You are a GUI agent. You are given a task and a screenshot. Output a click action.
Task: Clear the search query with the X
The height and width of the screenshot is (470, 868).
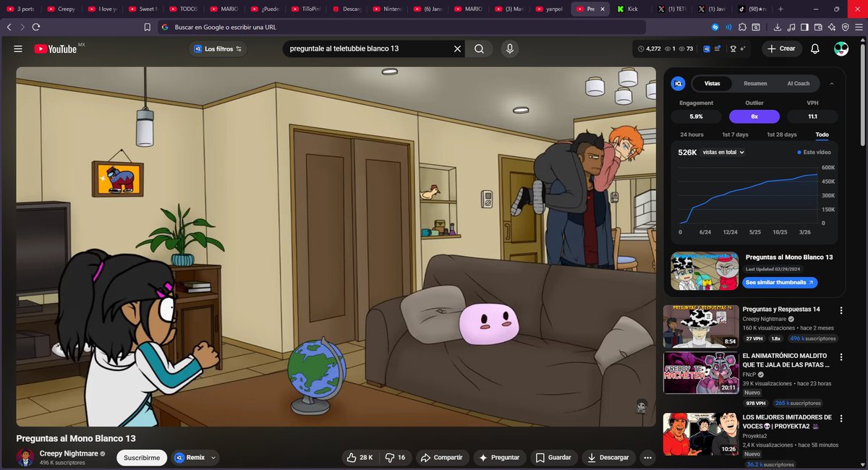(457, 49)
